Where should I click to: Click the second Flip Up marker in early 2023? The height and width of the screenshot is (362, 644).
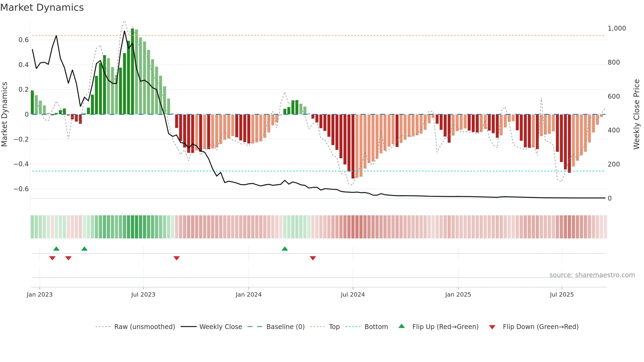pyautogui.click(x=85, y=249)
